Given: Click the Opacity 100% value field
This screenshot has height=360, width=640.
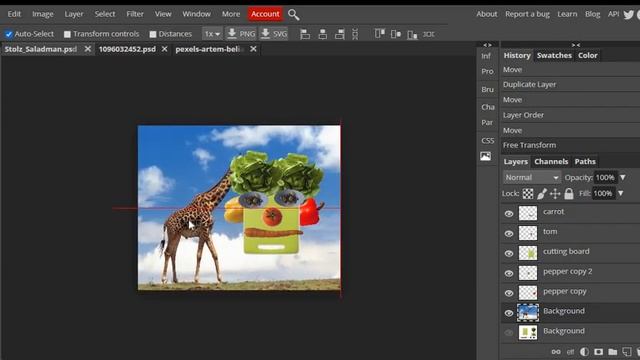Looking at the screenshot, I should tap(605, 178).
